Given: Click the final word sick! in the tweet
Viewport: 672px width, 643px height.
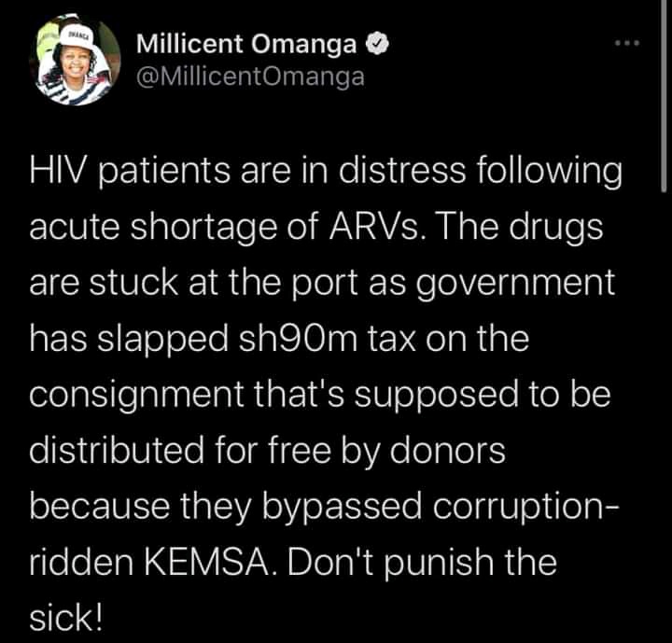Looking at the screenshot, I should coord(66,618).
